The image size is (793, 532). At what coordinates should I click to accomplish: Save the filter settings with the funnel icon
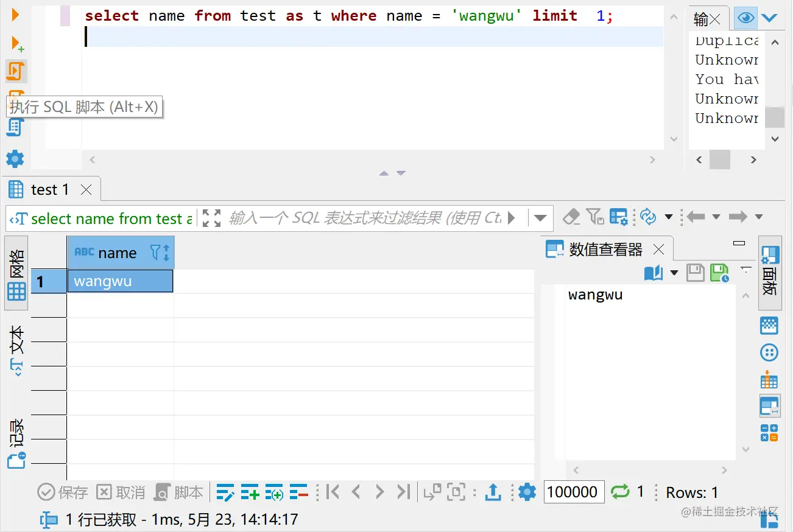tap(594, 217)
